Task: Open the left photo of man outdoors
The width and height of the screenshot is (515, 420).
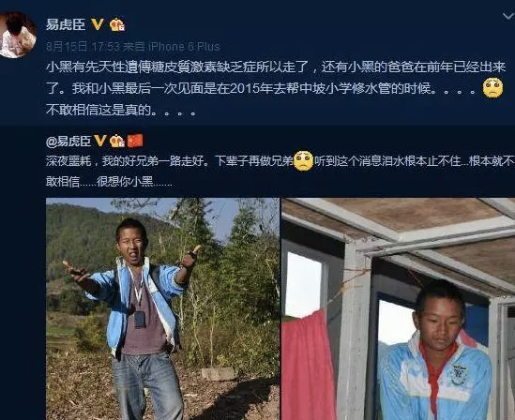Action: [162, 308]
